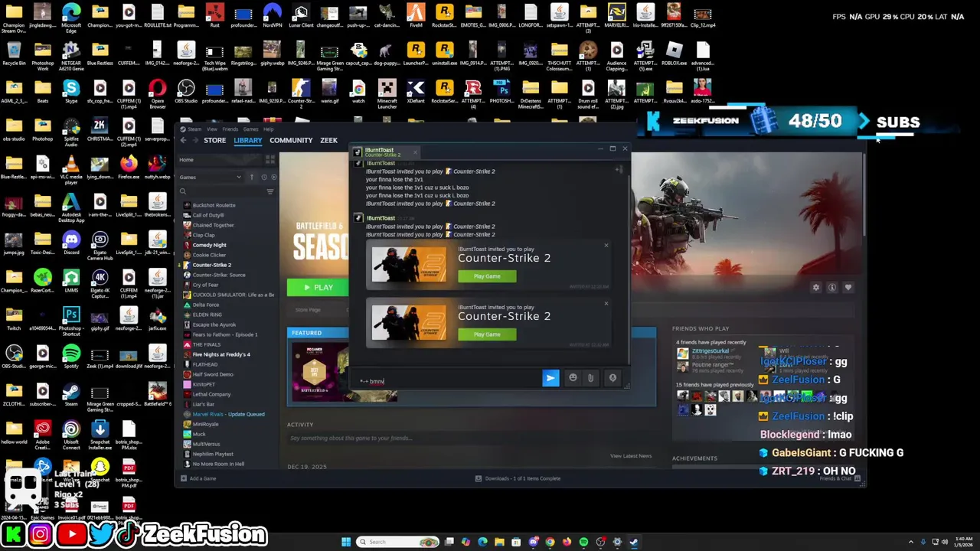Switch to the STORE tab
The width and height of the screenshot is (980, 551).
click(x=214, y=141)
